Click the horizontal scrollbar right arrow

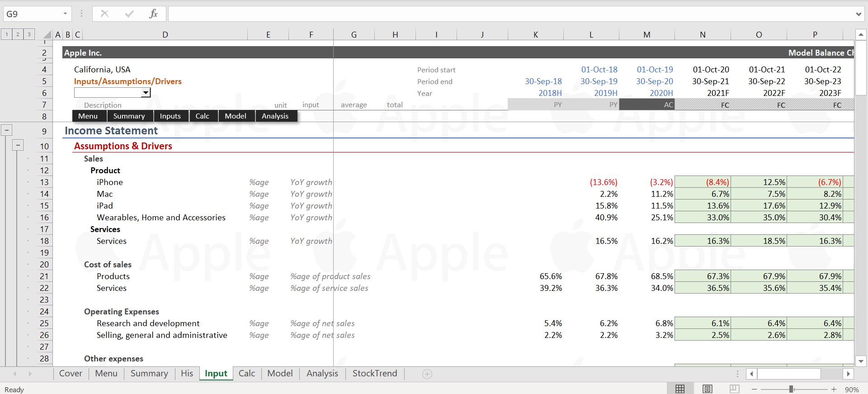tap(849, 374)
